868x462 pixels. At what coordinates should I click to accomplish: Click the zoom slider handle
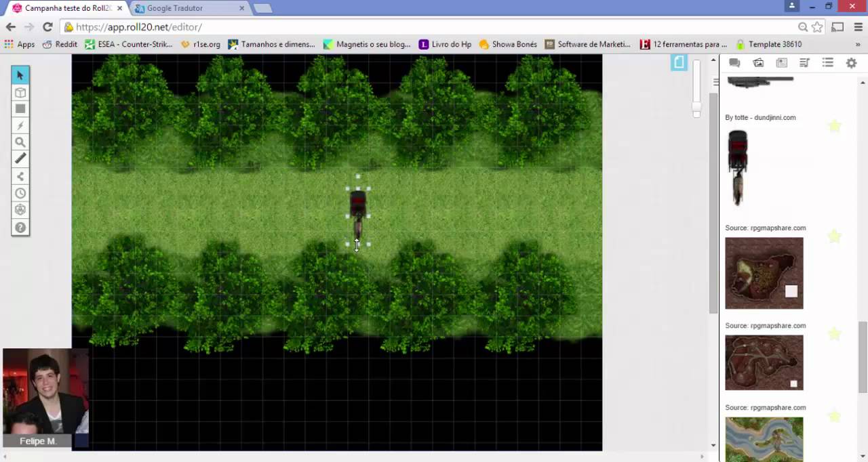[x=696, y=107]
